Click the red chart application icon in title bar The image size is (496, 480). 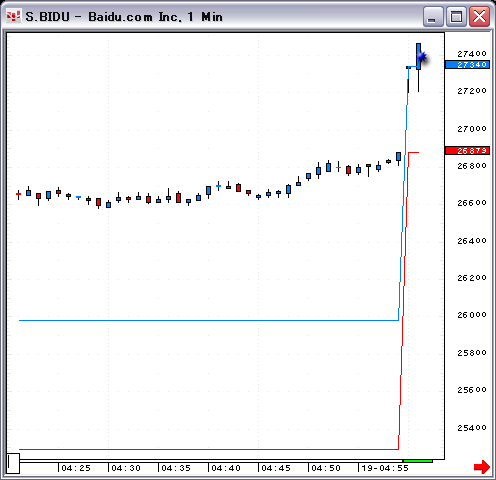pos(13,17)
